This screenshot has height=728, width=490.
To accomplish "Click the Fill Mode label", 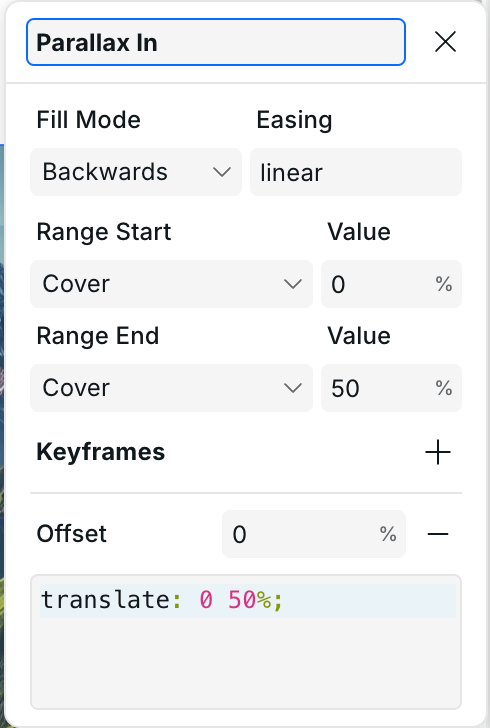I will [89, 120].
